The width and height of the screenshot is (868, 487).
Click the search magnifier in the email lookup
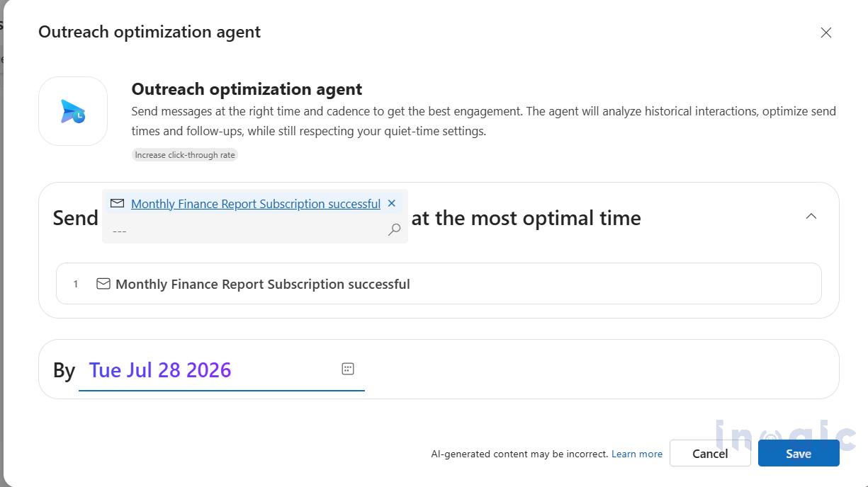coord(395,229)
